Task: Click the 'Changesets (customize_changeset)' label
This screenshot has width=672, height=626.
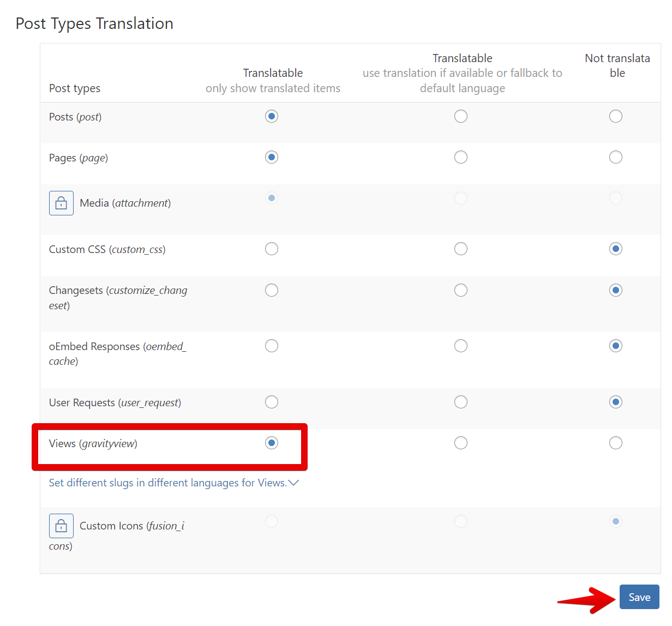Action: point(118,298)
